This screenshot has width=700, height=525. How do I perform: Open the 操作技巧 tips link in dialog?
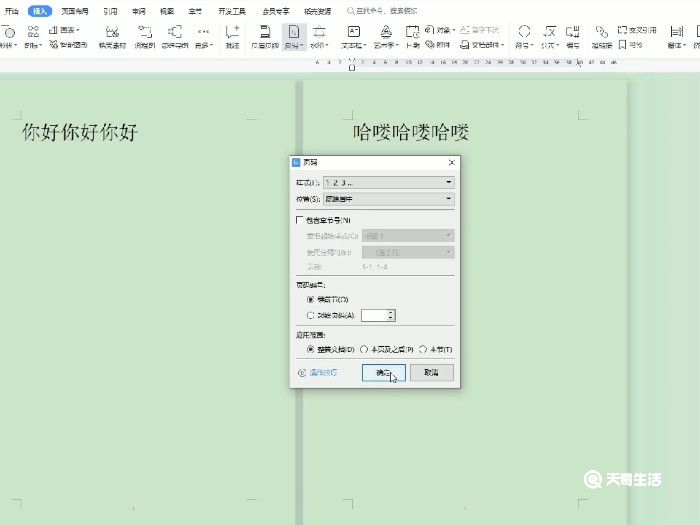point(317,373)
